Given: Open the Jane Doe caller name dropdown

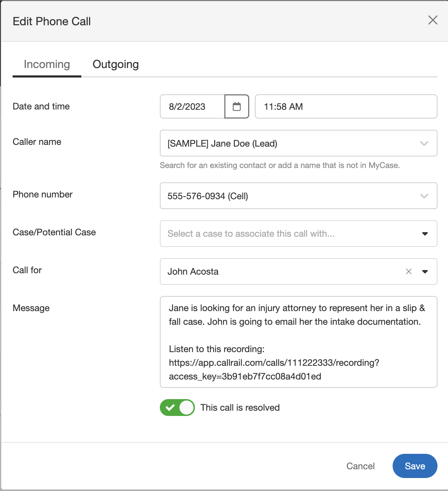Looking at the screenshot, I should point(287,143).
